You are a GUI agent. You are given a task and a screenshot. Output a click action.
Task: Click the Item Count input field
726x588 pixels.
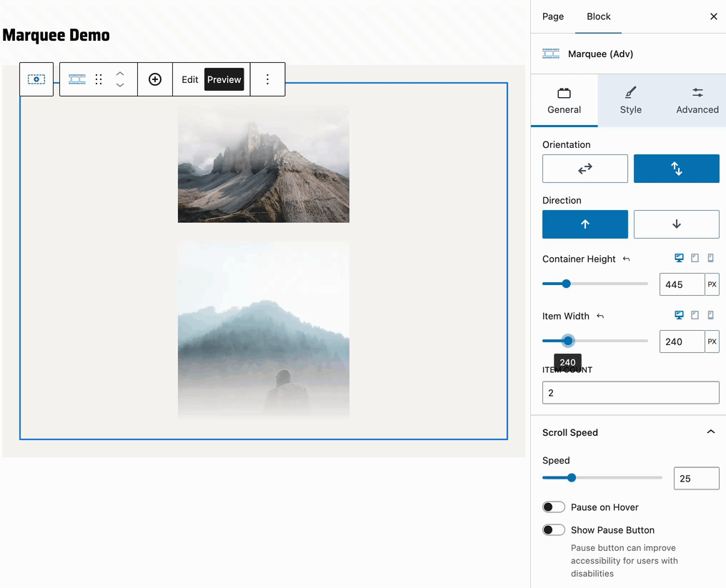pos(630,392)
